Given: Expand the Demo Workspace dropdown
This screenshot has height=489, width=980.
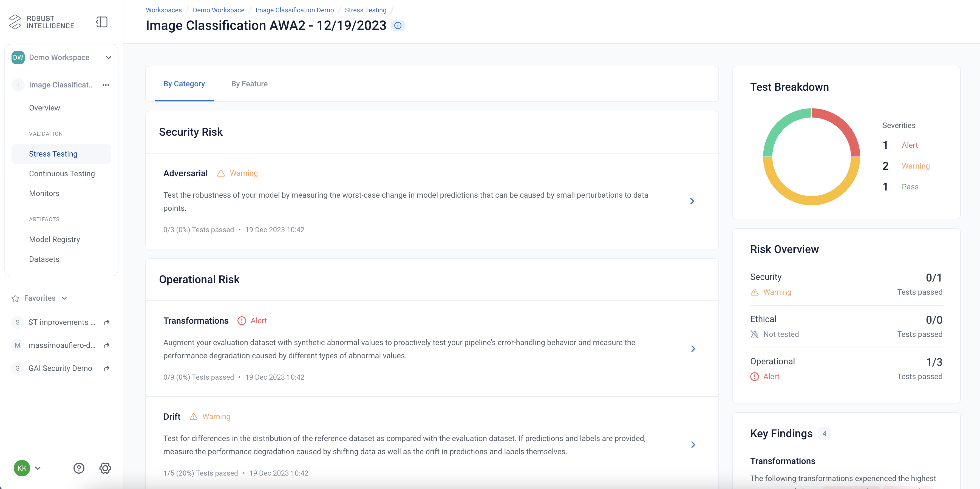Looking at the screenshot, I should pyautogui.click(x=107, y=57).
